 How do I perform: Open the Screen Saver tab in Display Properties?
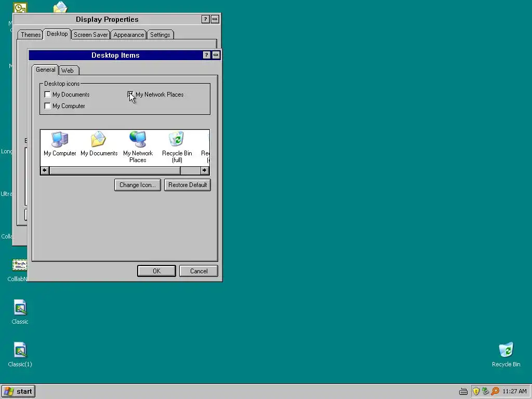[90, 35]
